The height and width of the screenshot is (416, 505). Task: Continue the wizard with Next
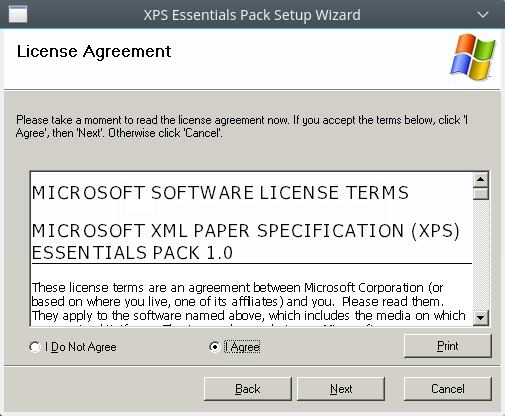(x=341, y=389)
